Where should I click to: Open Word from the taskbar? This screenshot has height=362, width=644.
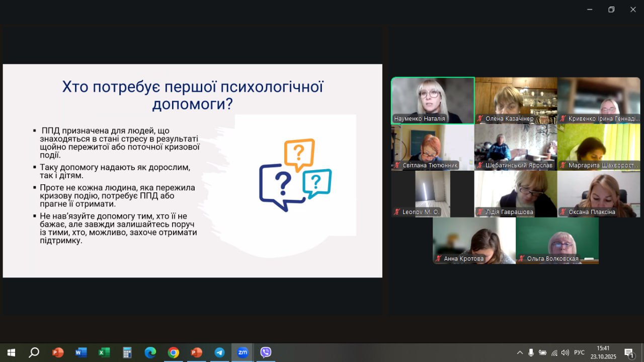tap(80, 352)
